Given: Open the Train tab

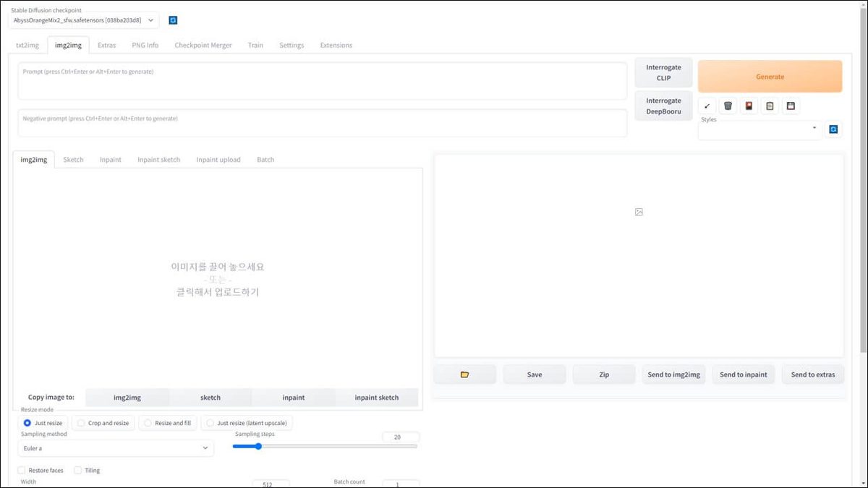Looking at the screenshot, I should coord(255,45).
